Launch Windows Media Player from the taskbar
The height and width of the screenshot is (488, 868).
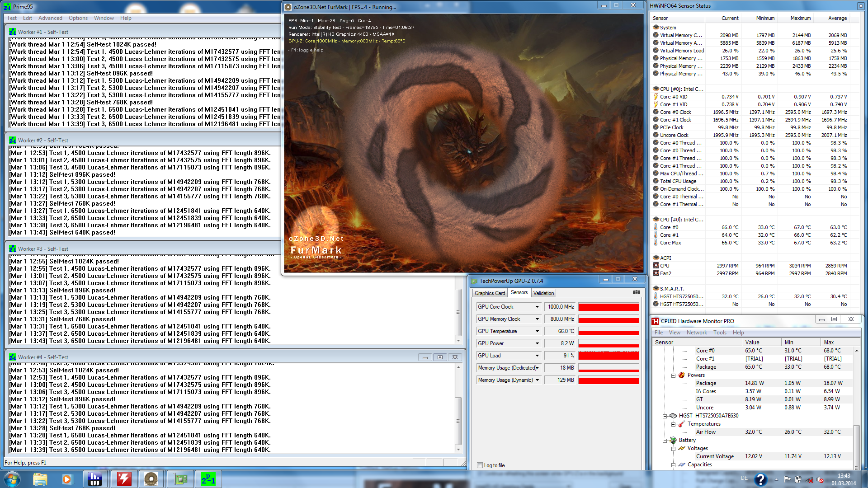(x=67, y=479)
